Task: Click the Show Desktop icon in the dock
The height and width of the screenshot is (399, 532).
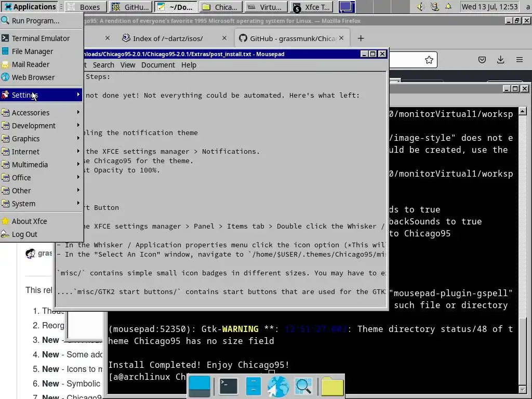Action: click(199, 386)
